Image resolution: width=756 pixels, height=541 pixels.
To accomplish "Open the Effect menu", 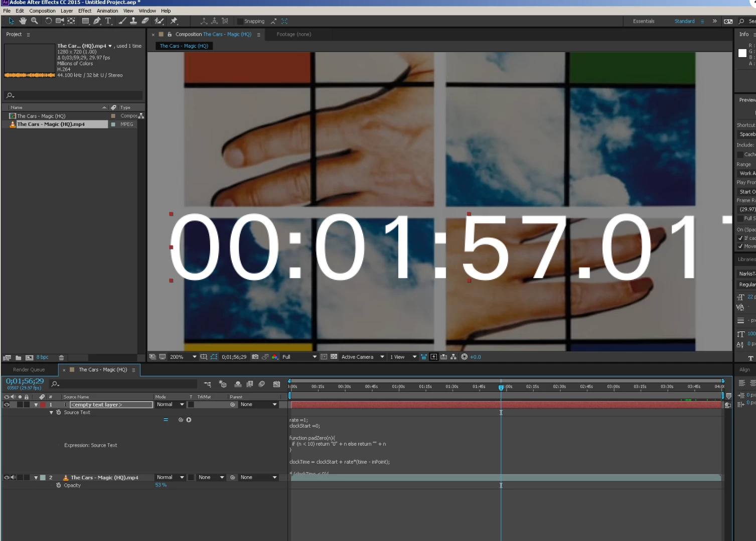I will (85, 11).
